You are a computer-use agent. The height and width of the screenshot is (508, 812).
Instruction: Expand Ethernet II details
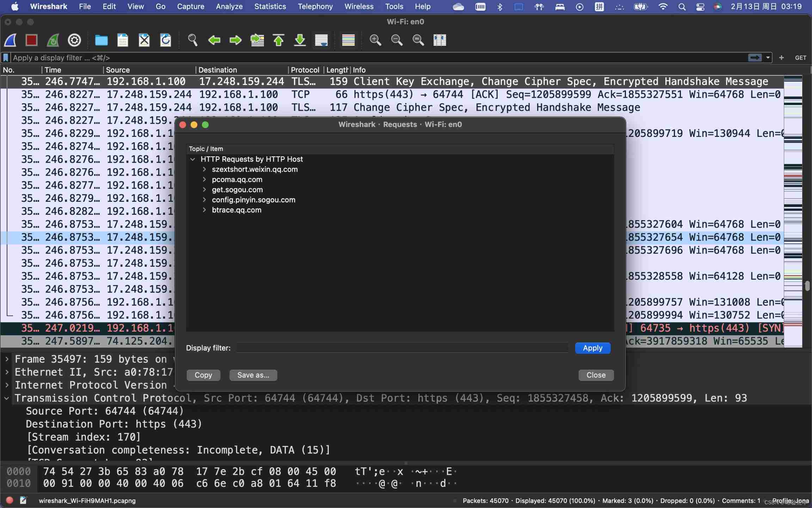7,372
